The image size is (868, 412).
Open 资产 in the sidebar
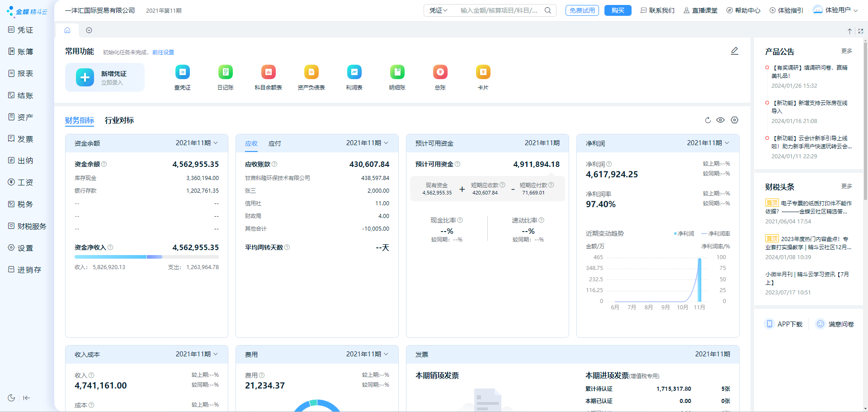21,117
